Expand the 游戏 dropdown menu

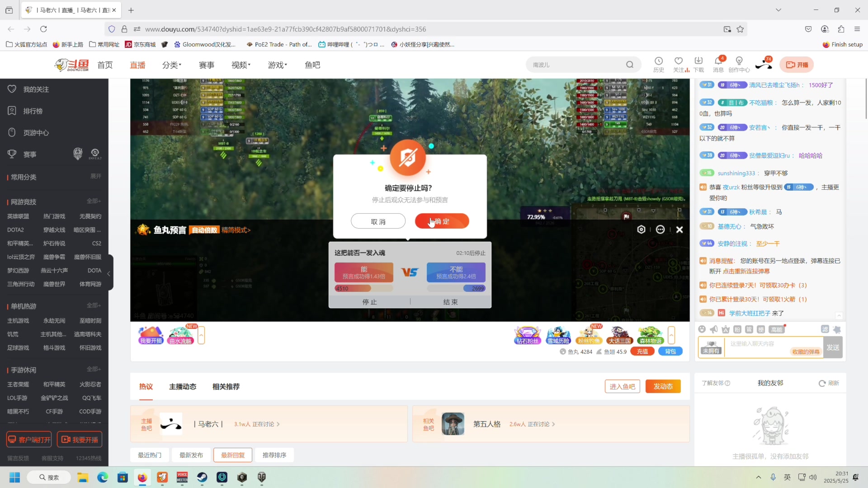(x=278, y=65)
